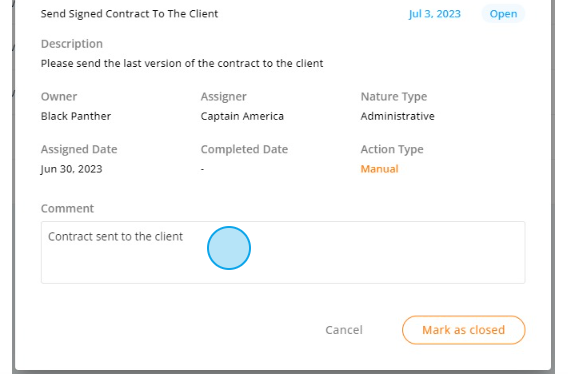568x380 pixels.
Task: Click the task title Send Signed Contract
Action: (129, 14)
